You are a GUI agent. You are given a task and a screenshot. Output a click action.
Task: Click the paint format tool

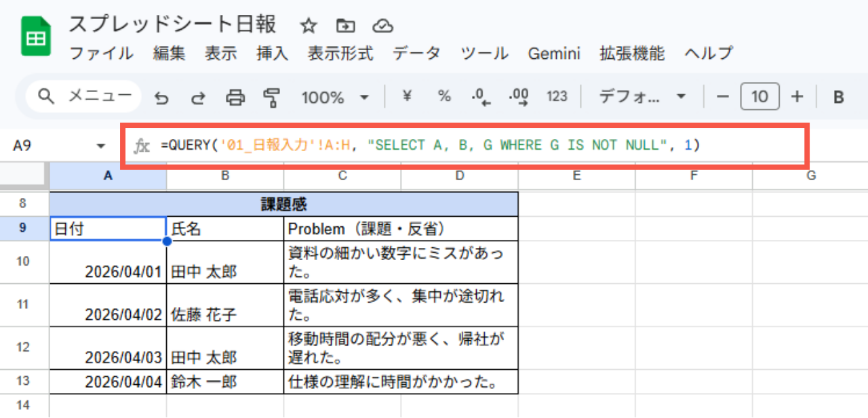tap(271, 97)
